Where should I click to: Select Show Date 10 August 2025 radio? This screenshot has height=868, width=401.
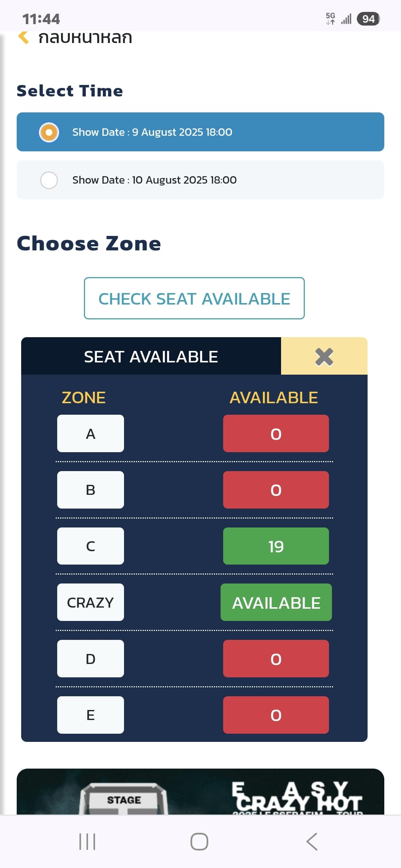(x=200, y=180)
